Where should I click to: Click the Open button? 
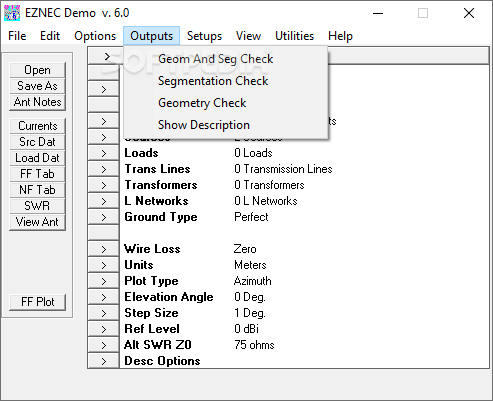37,70
